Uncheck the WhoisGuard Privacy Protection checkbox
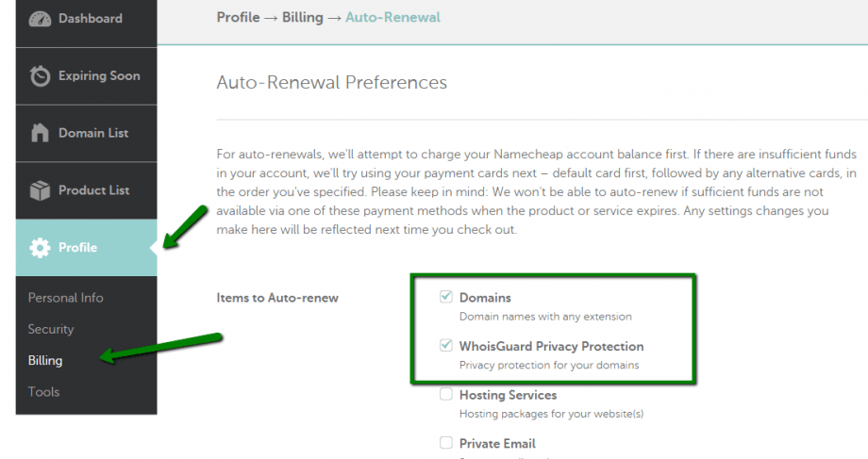Image resolution: width=868 pixels, height=459 pixels. pos(446,346)
